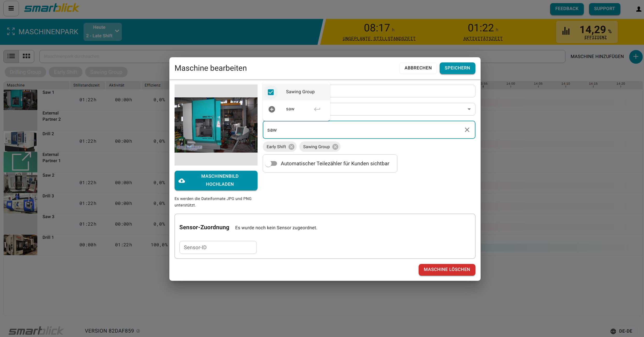The width and height of the screenshot is (644, 337).
Task: Click the fullscreen expand icon beside Maschinenpark
Action: point(11,32)
